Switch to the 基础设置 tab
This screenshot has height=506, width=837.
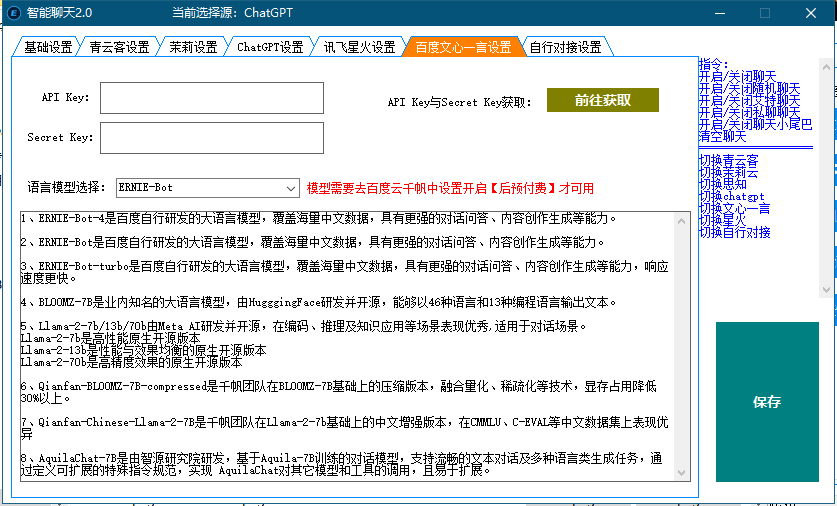click(47, 47)
